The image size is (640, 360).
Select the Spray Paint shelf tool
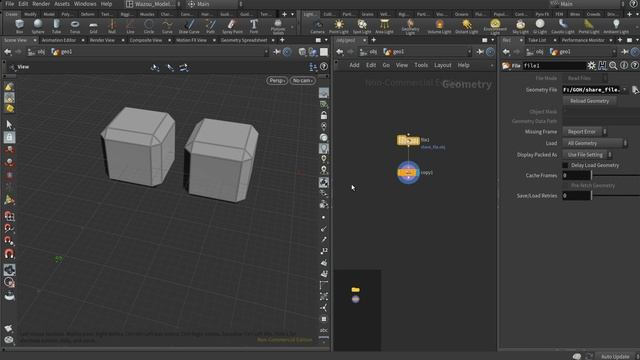232,26
